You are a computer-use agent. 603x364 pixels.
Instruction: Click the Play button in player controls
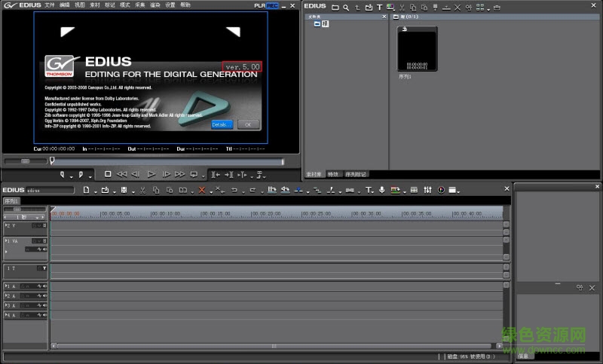point(151,173)
